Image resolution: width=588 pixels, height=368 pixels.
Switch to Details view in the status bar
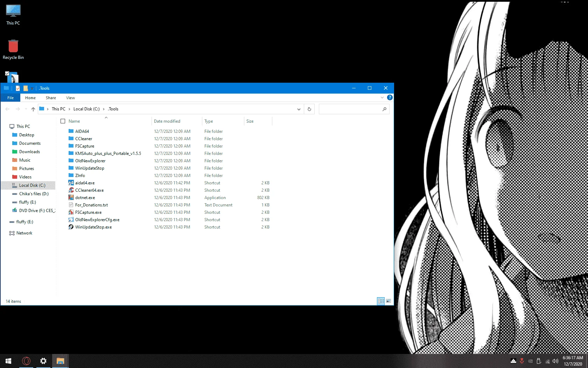tap(381, 301)
